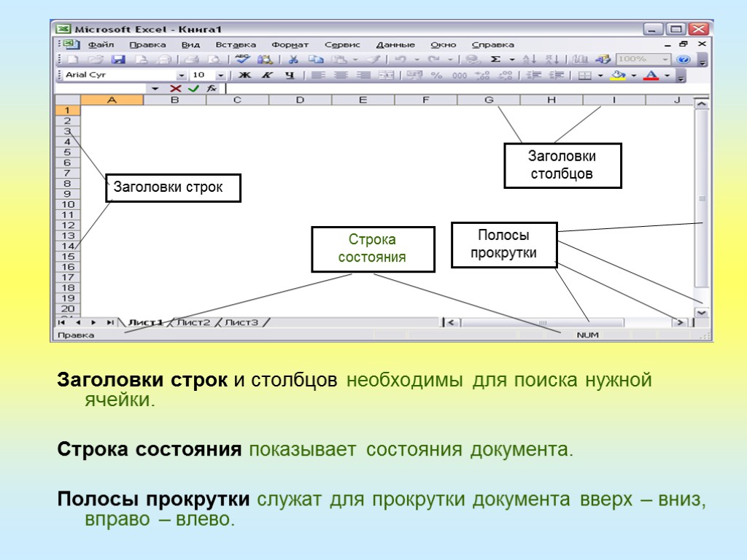Click the Paste clipboard icon
The height and width of the screenshot is (560, 747).
(x=338, y=60)
